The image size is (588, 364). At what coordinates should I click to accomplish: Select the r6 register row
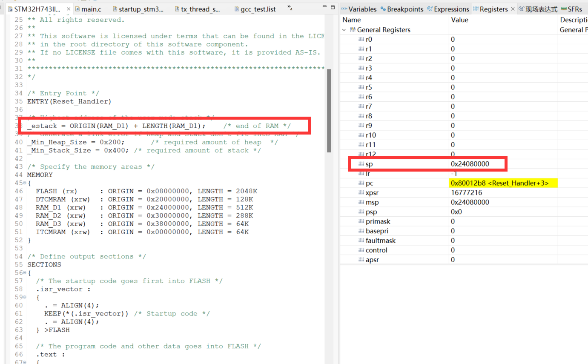[x=464, y=97]
